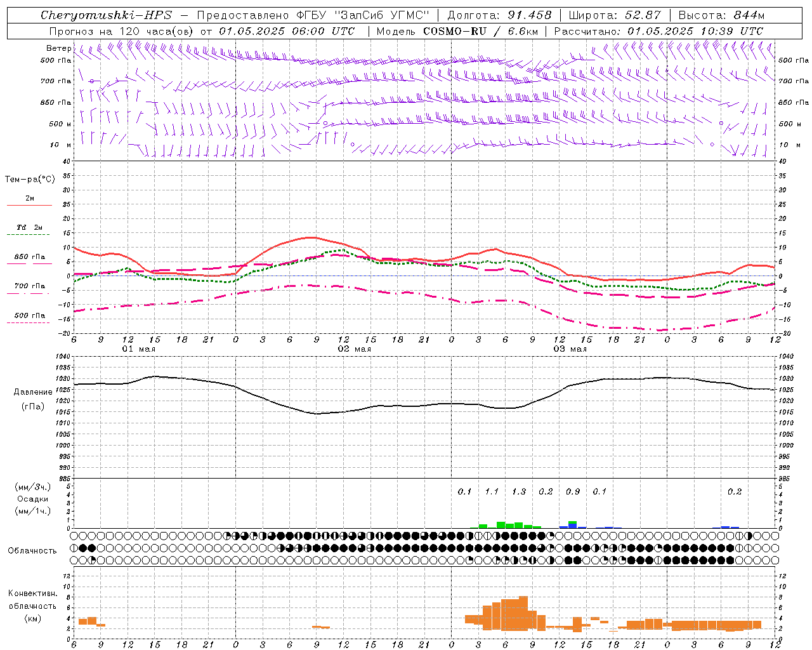812x650 pixels.
Task: Click the computed time "Рассчитано: 01.05.2025 10:39 UTC"
Action: click(658, 31)
